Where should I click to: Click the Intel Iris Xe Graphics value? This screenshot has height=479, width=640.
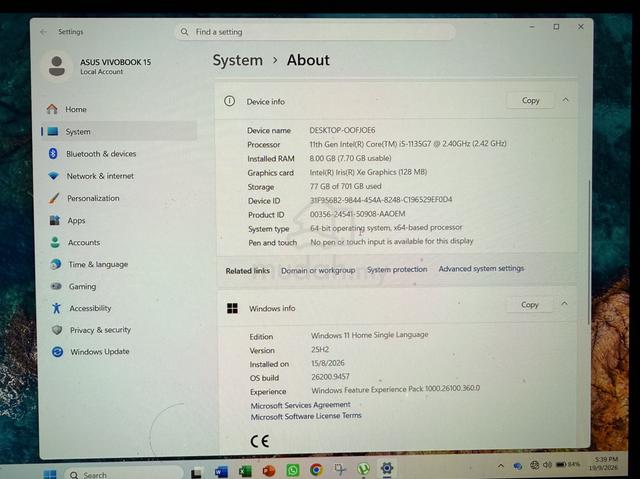[368, 172]
